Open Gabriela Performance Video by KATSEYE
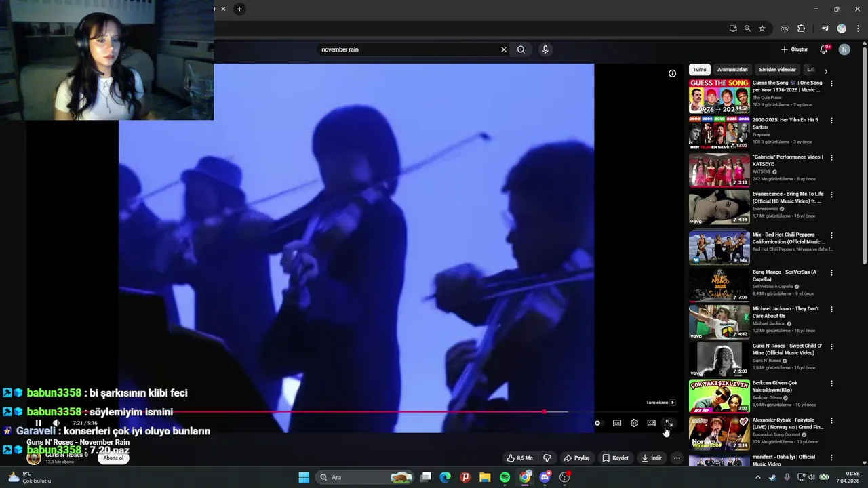The height and width of the screenshot is (488, 868). (719, 170)
